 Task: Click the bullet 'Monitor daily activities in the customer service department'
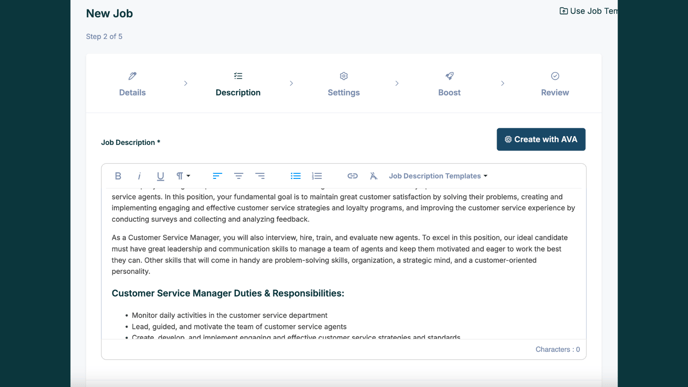click(229, 315)
